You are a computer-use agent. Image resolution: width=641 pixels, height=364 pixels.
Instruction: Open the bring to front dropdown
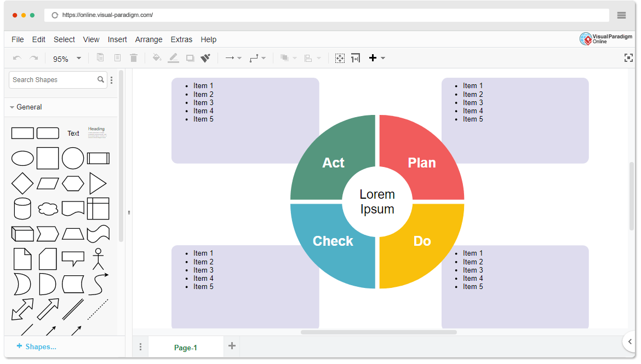coord(288,58)
